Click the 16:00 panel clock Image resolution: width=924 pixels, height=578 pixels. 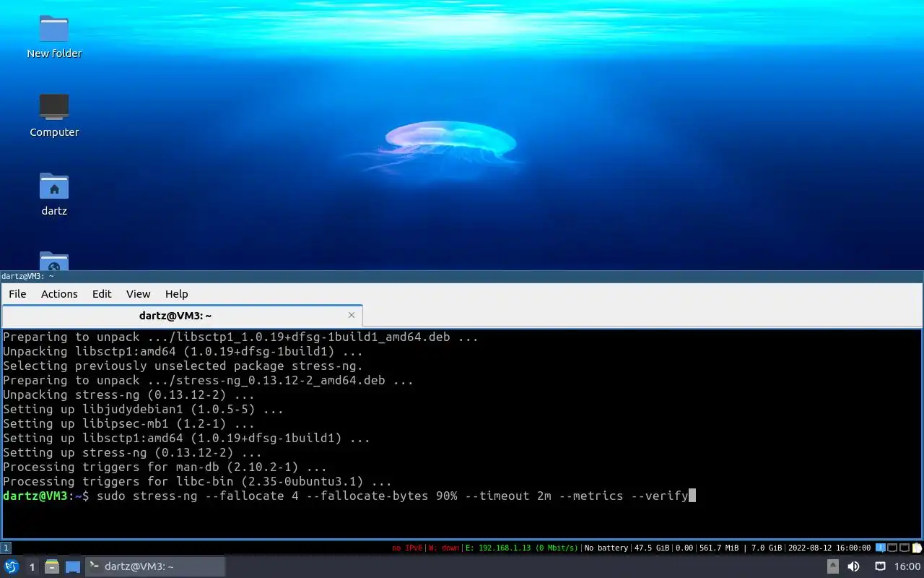(907, 566)
